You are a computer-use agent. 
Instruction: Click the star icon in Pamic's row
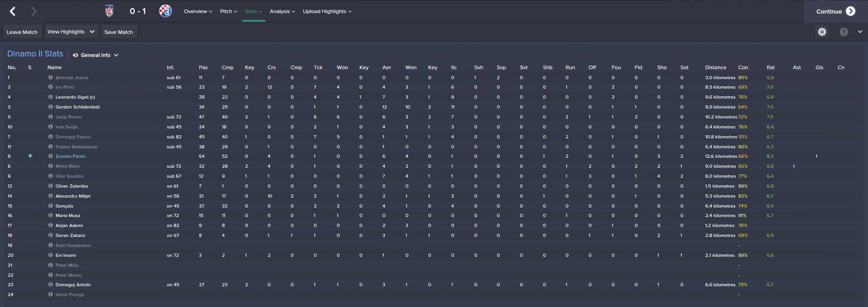30,156
